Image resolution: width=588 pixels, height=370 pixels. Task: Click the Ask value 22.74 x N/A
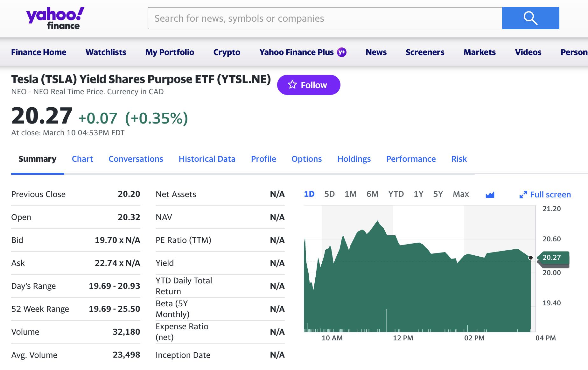click(x=117, y=263)
